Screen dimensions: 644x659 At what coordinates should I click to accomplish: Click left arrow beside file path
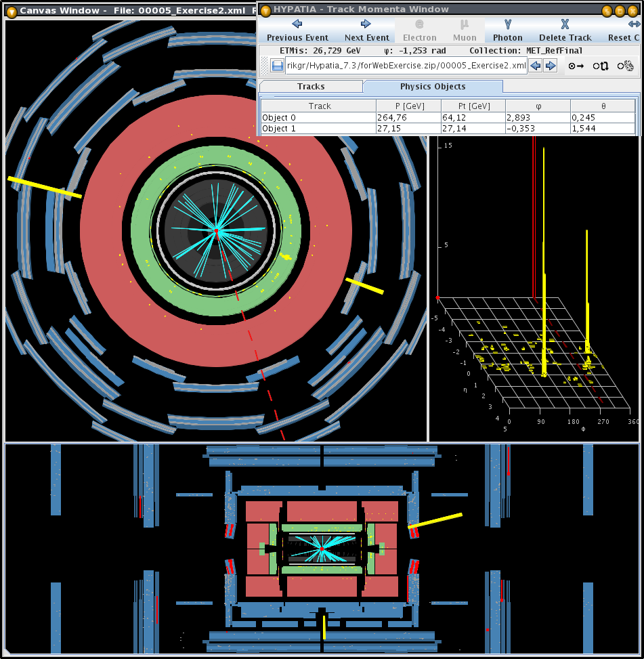point(535,66)
